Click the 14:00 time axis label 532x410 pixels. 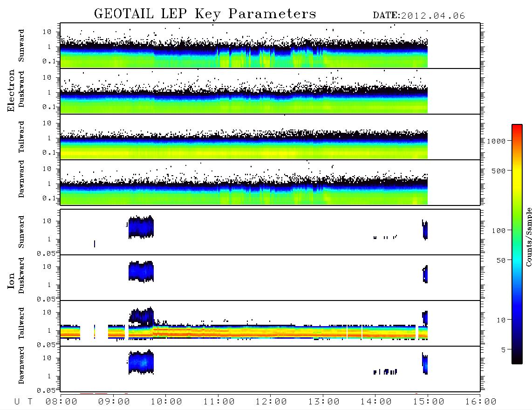pos(376,402)
